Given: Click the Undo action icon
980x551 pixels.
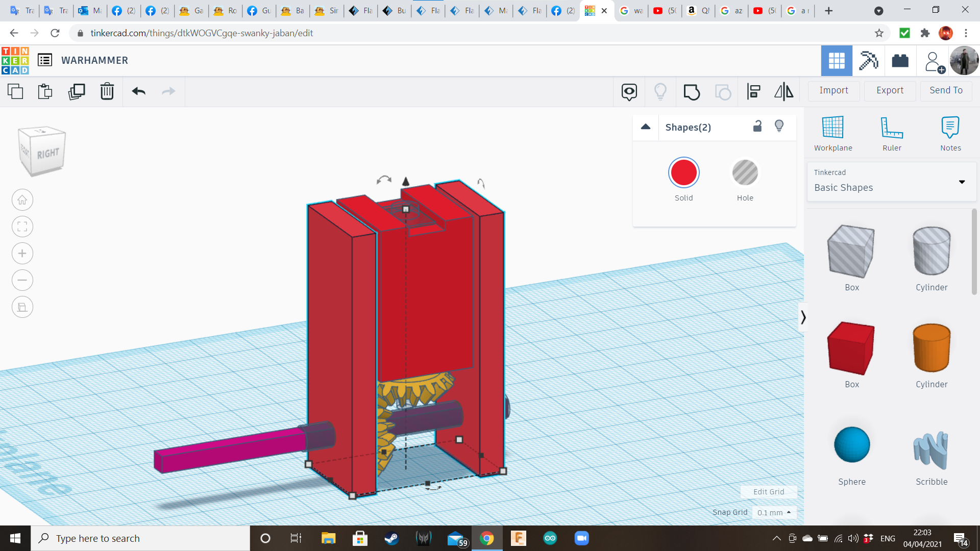Looking at the screenshot, I should (x=139, y=91).
